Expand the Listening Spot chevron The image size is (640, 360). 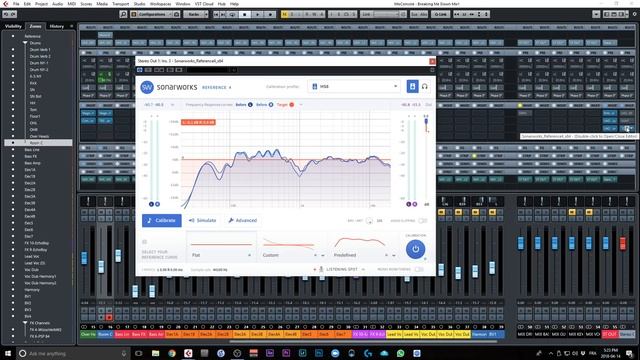pyautogui.click(x=363, y=269)
